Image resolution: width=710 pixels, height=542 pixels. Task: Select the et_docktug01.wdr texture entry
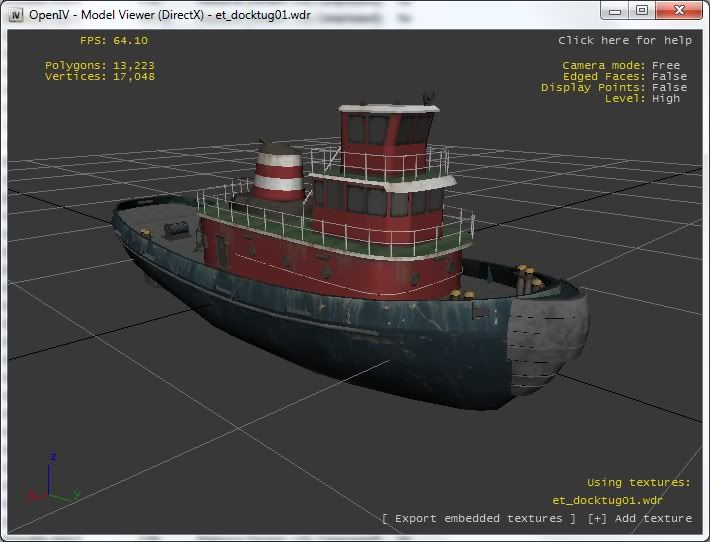(x=607, y=500)
